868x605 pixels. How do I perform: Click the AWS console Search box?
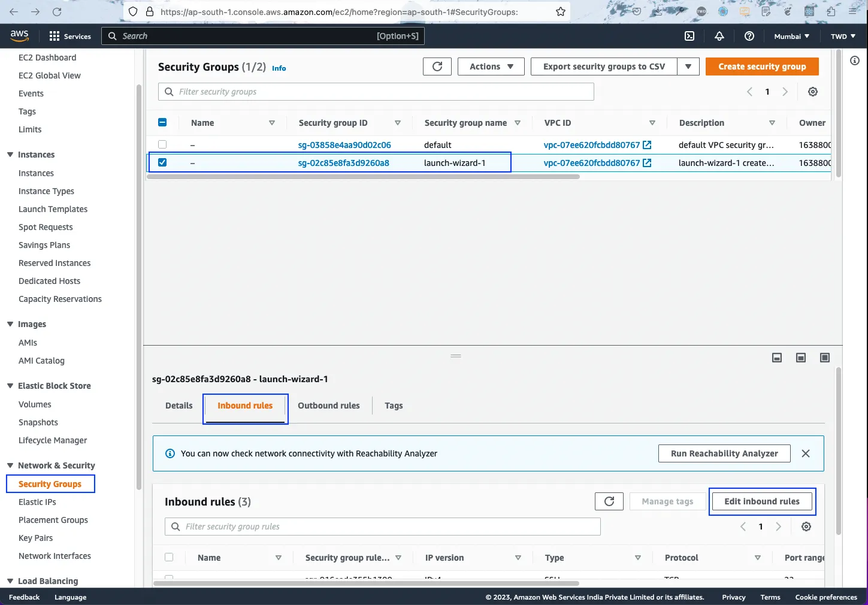coord(263,36)
